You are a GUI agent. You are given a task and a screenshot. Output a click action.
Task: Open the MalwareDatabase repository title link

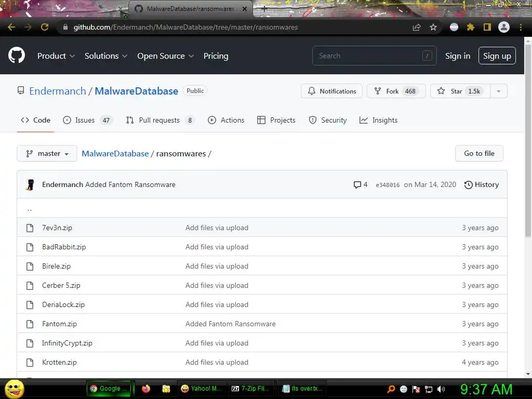[137, 91]
